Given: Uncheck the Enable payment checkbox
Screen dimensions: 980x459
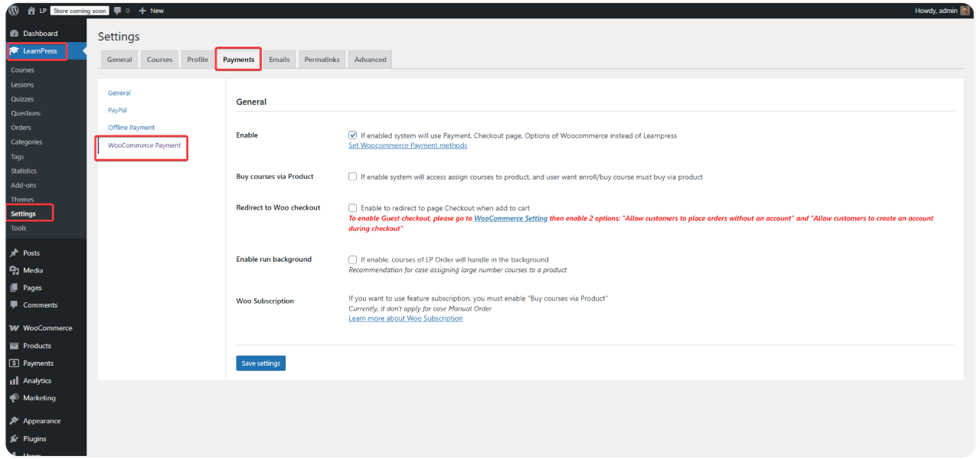Looking at the screenshot, I should [x=352, y=135].
